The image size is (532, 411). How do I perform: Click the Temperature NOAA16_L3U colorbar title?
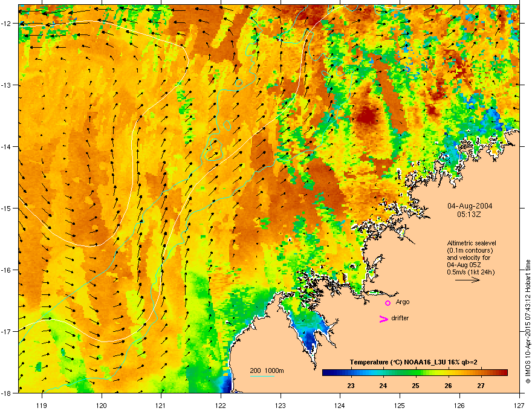click(x=414, y=362)
